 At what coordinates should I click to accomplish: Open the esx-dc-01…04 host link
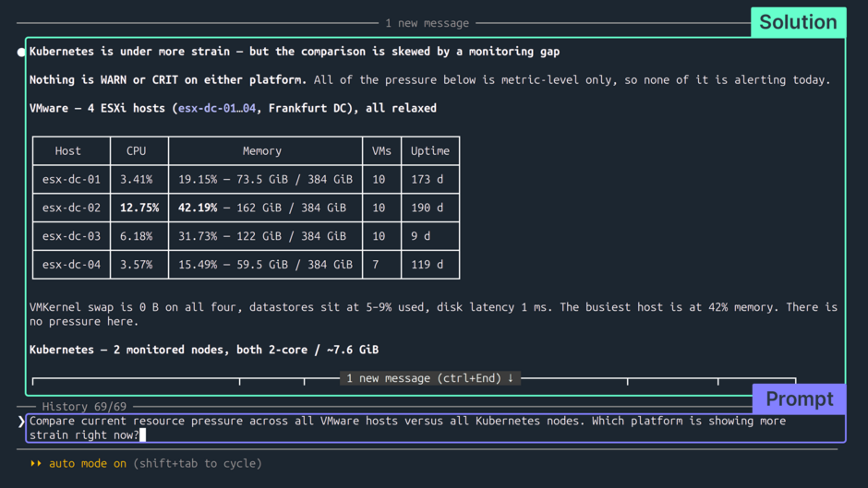point(217,109)
